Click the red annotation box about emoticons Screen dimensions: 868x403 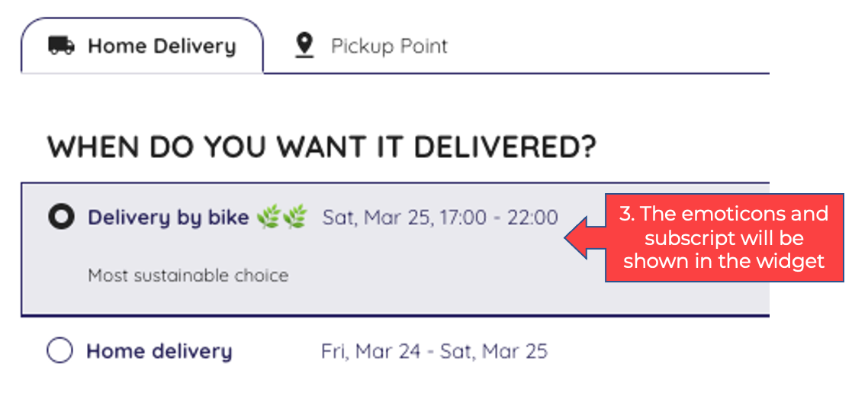point(724,237)
